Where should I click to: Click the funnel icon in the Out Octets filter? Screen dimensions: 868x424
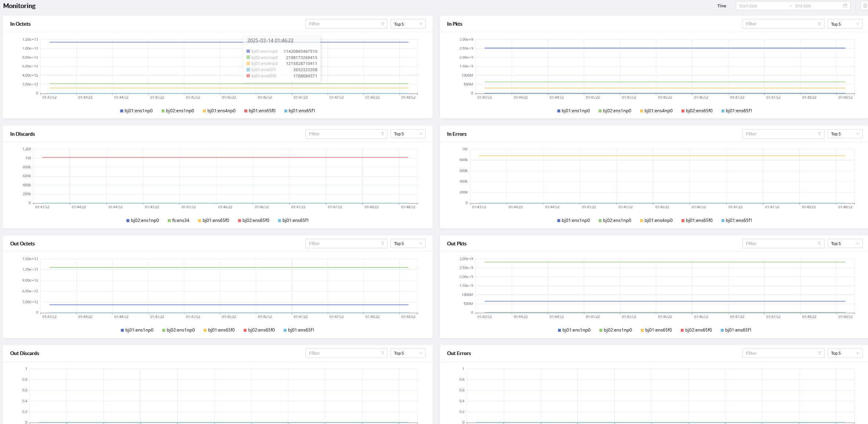382,244
